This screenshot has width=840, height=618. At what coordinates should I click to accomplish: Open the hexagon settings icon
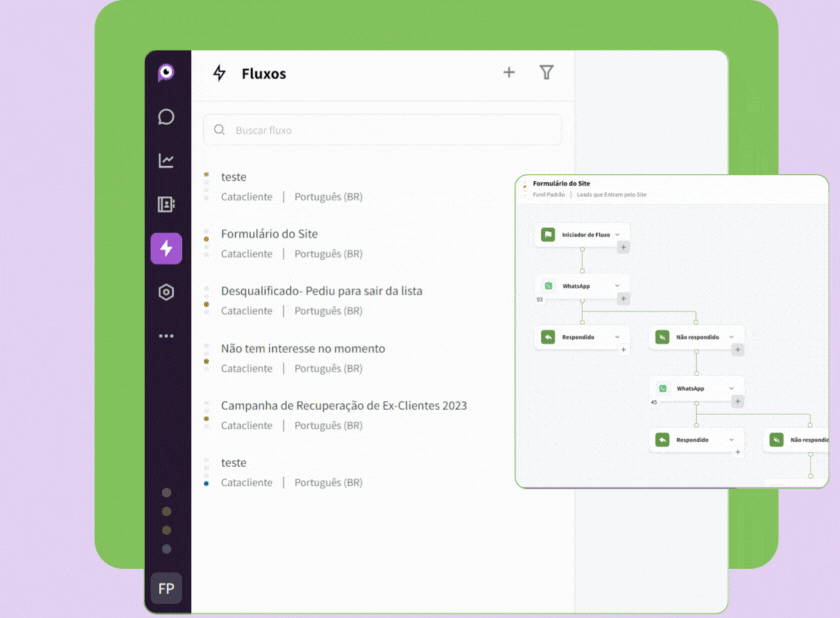point(166,292)
